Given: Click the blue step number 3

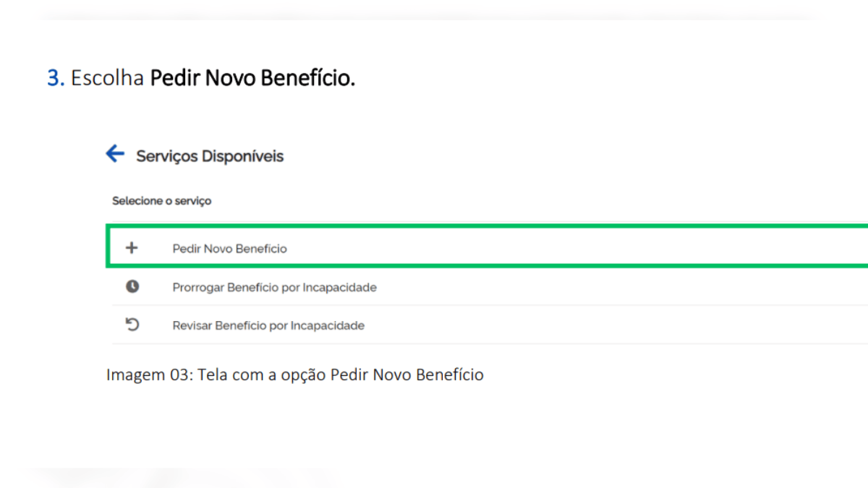Looking at the screenshot, I should 55,79.
